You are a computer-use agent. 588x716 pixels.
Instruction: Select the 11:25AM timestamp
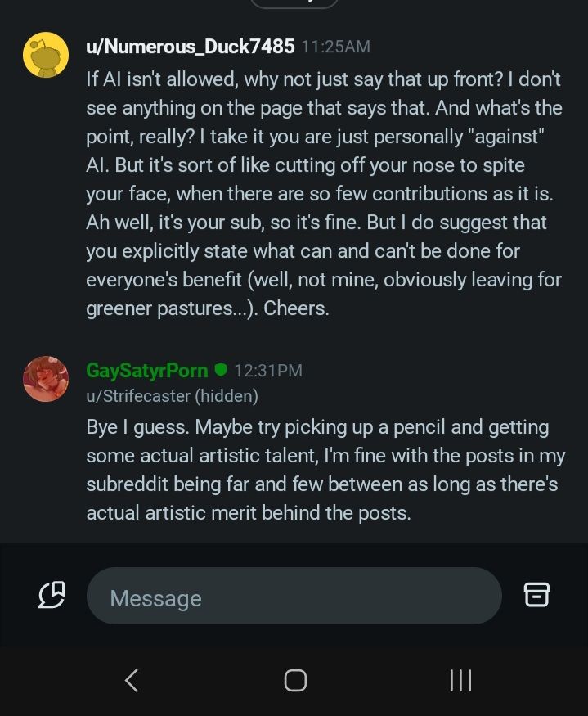(335, 47)
